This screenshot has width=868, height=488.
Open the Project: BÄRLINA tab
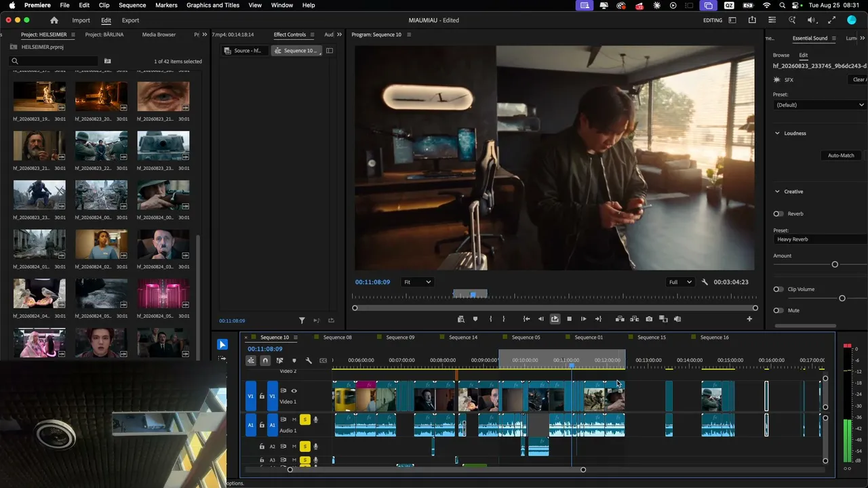[104, 35]
